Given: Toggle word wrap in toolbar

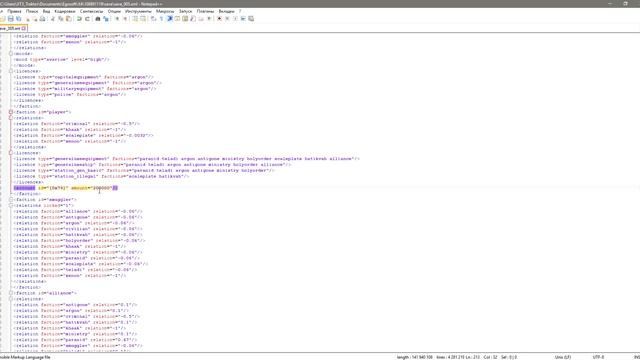Looking at the screenshot, I should (x=153, y=19).
